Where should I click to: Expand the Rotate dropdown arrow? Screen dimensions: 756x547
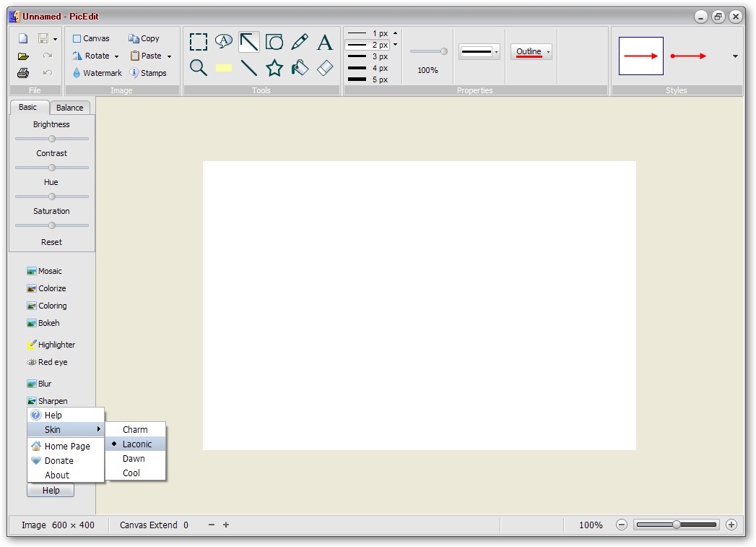pos(117,56)
